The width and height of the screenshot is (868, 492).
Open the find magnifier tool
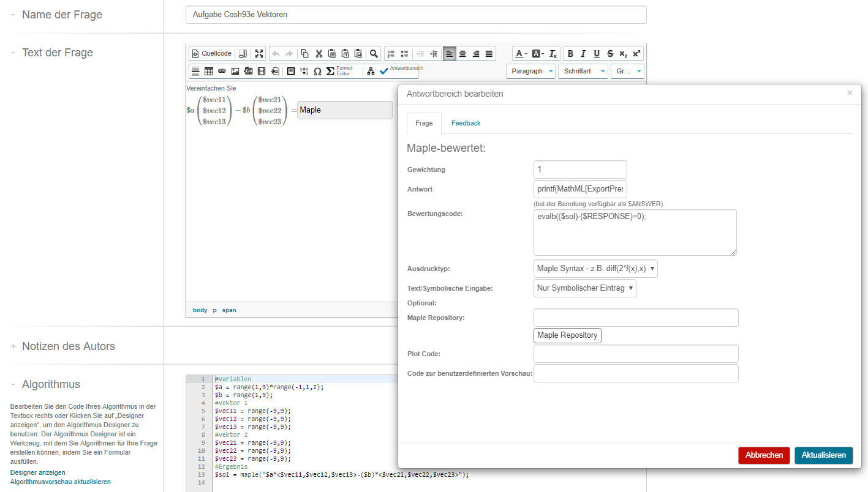(374, 54)
